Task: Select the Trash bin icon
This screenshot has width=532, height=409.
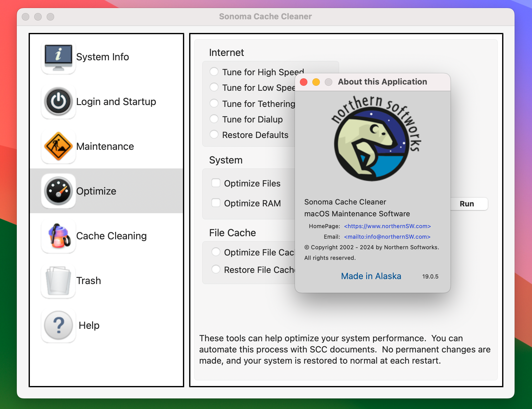Action: coord(58,281)
